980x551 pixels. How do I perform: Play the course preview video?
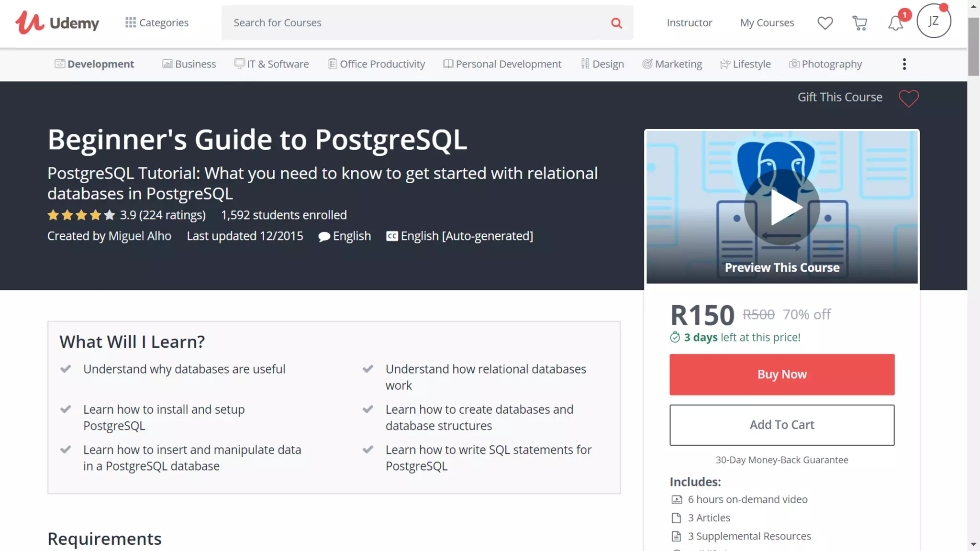pyautogui.click(x=782, y=207)
